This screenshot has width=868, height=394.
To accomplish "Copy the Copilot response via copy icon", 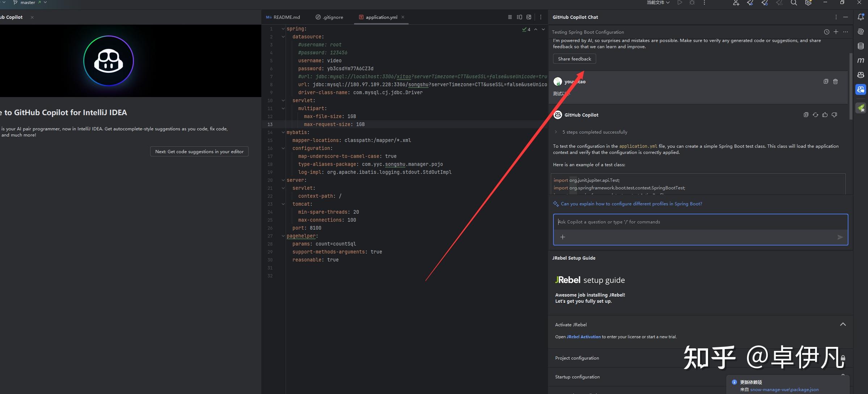I will 806,114.
